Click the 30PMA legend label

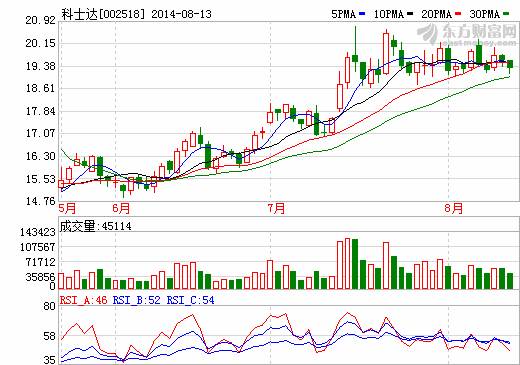485,14
